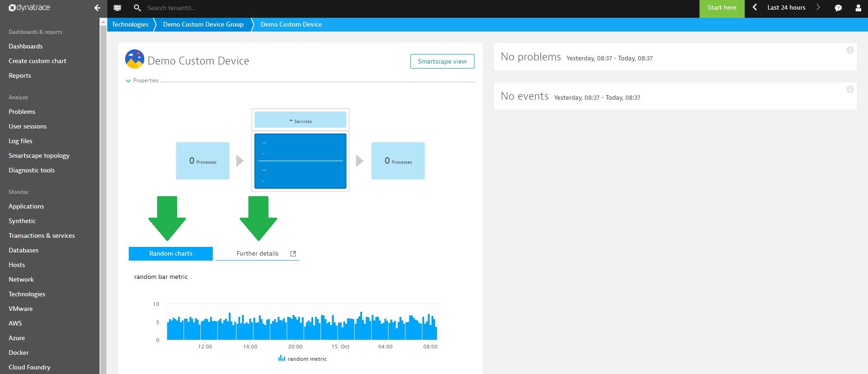
Task: Open Smartscape topology in the sidebar
Action: click(39, 155)
